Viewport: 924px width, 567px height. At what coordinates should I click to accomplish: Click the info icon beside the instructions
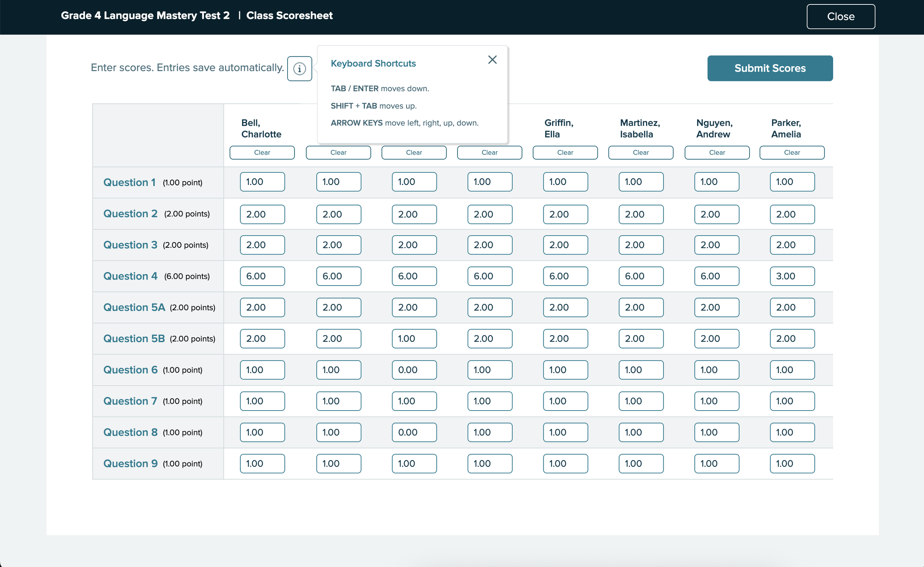click(299, 69)
